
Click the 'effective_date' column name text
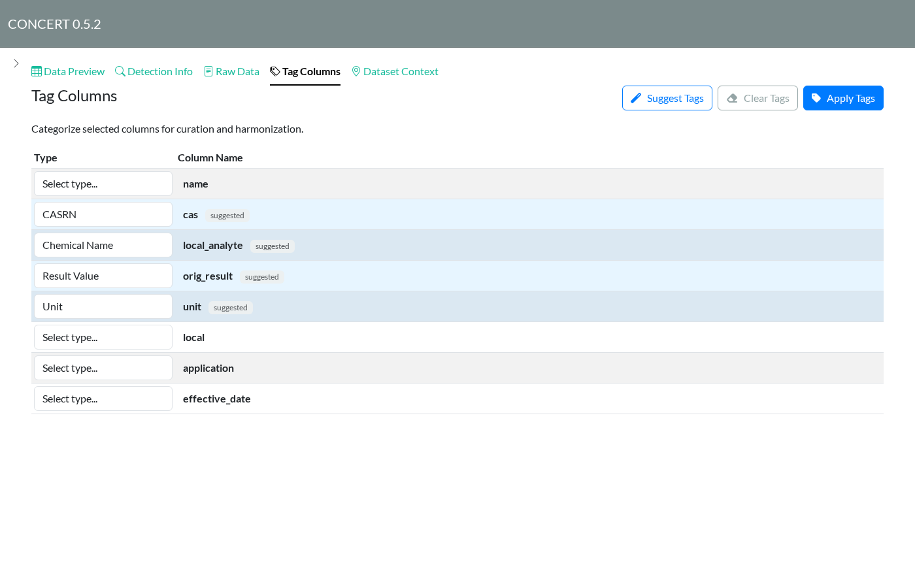pos(217,399)
